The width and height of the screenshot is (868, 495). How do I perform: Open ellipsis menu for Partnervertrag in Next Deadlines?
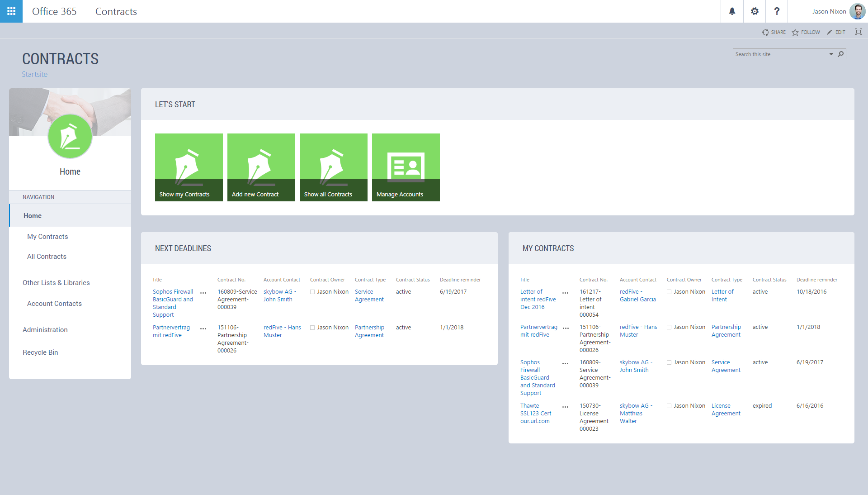point(203,328)
